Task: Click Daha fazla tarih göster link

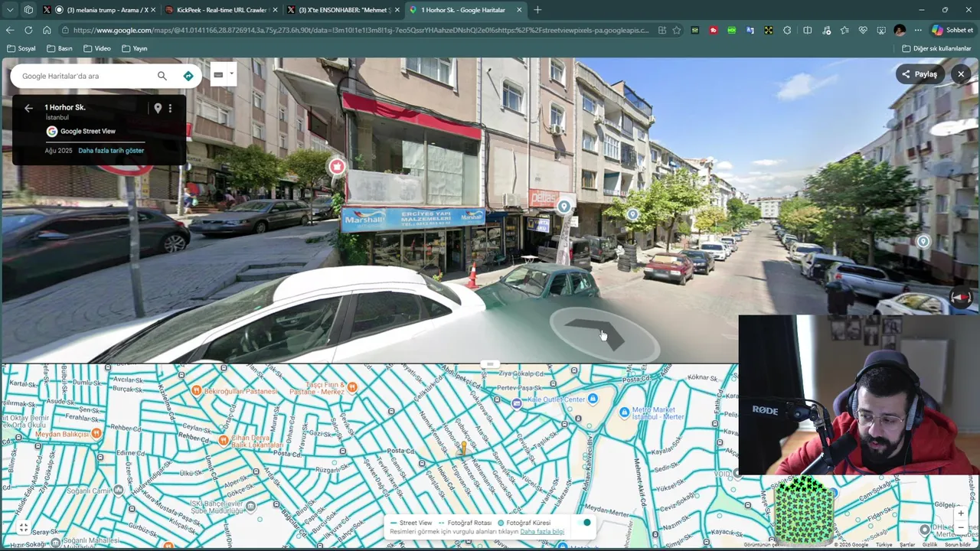Action: click(111, 151)
